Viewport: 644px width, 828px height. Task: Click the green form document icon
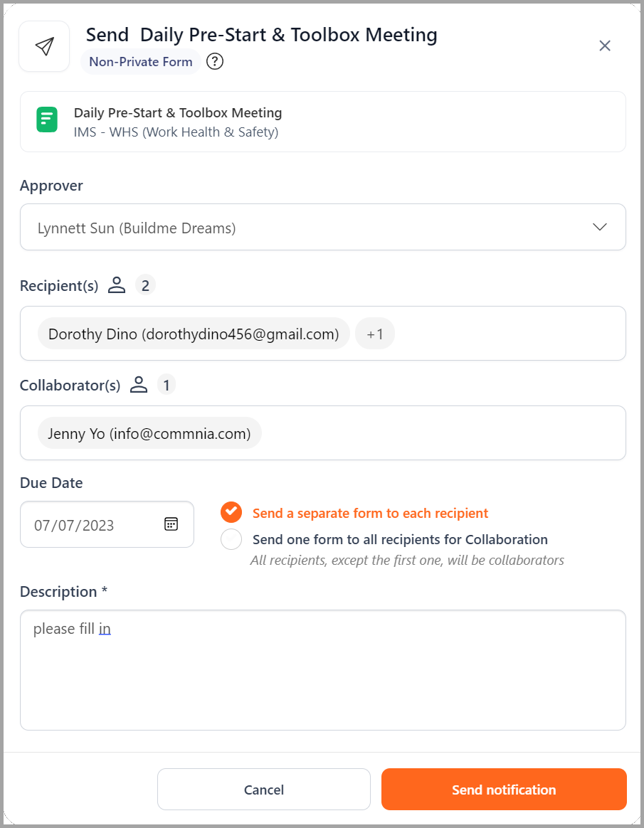[47, 120]
